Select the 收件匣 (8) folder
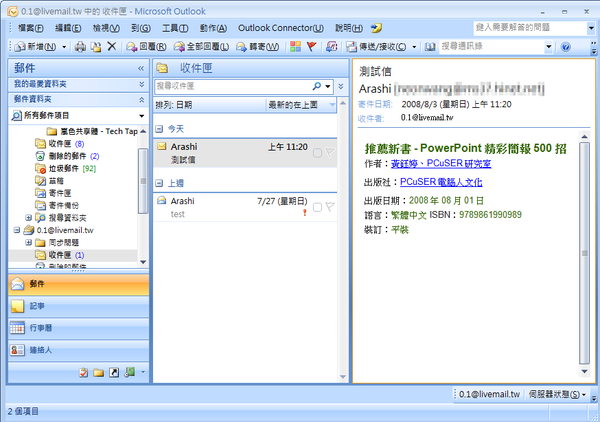 [60, 144]
